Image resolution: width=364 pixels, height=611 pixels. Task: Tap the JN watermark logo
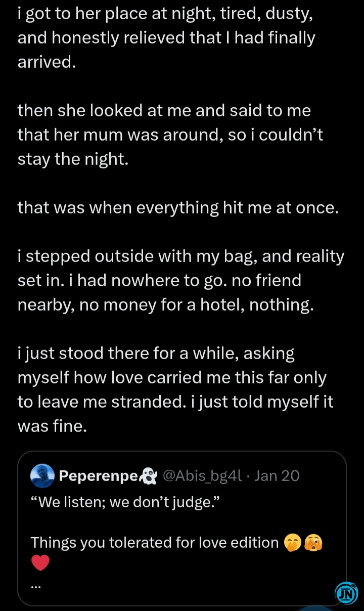(x=346, y=593)
